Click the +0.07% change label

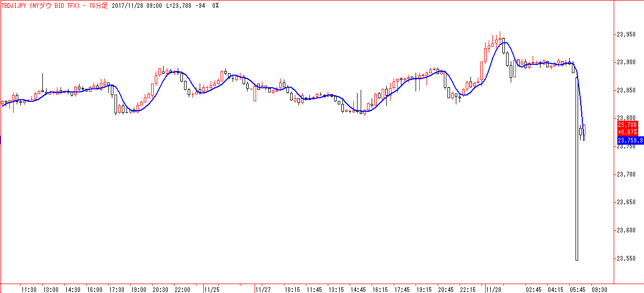point(627,131)
